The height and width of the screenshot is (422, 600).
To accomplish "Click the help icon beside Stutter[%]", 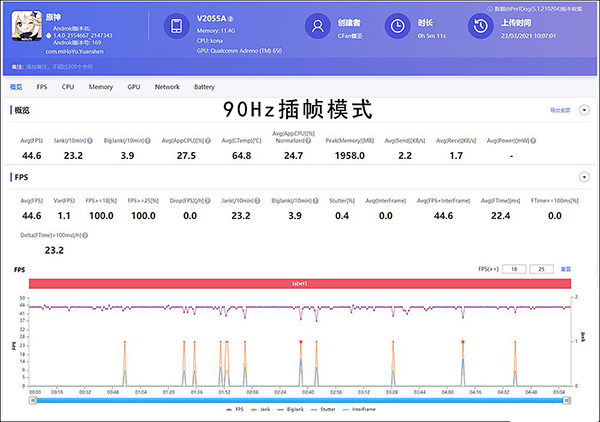I will [354, 202].
